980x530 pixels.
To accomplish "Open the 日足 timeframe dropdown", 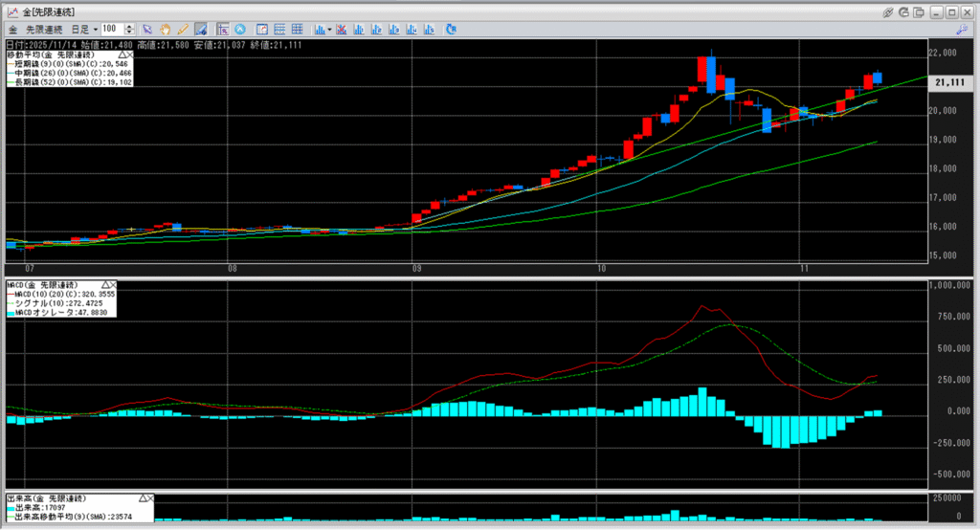I will (86, 30).
